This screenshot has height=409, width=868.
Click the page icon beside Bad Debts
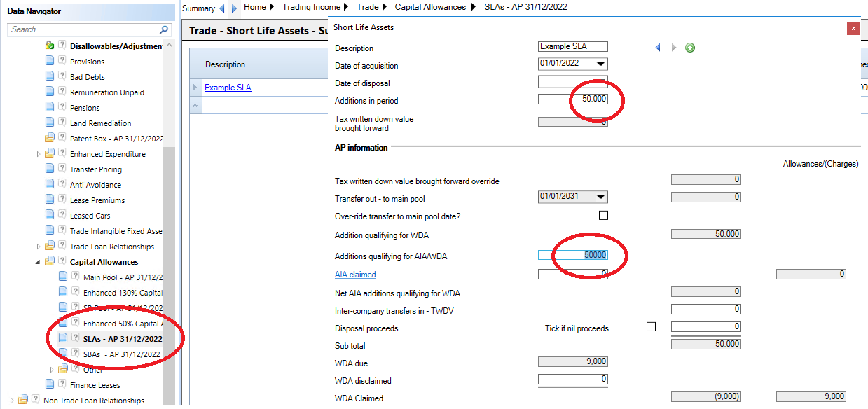point(50,77)
